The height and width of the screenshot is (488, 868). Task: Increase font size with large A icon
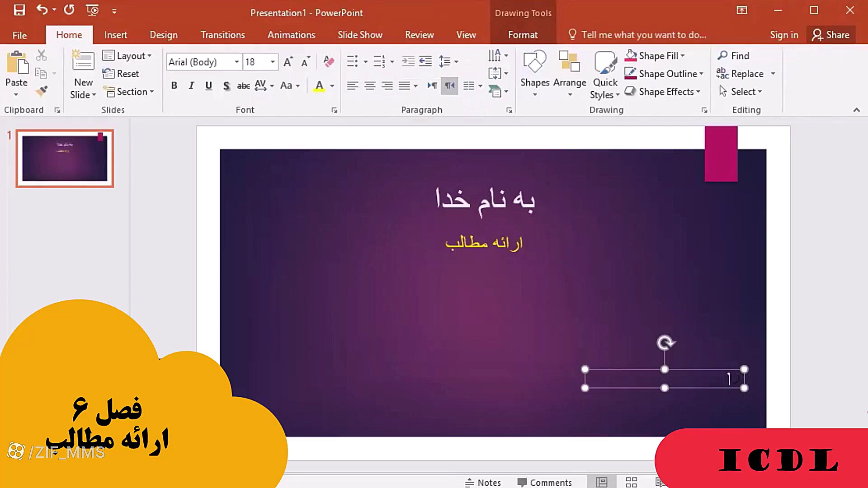(288, 62)
